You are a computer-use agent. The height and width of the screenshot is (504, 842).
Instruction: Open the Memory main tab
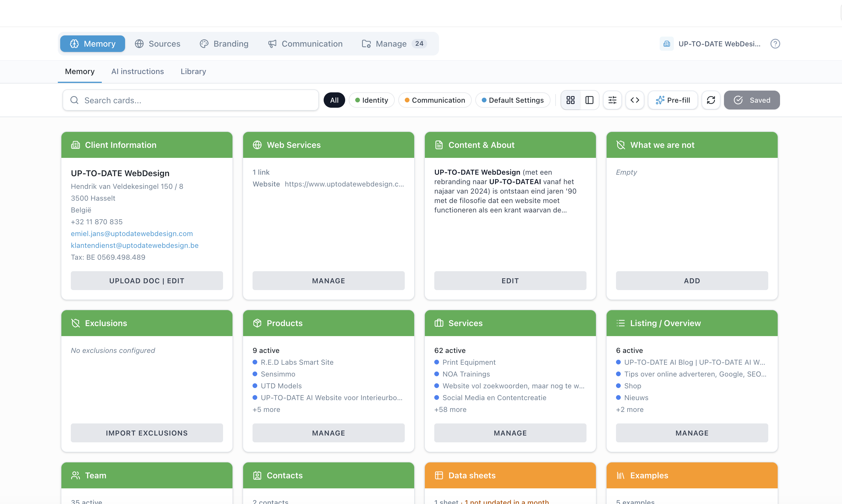point(92,44)
